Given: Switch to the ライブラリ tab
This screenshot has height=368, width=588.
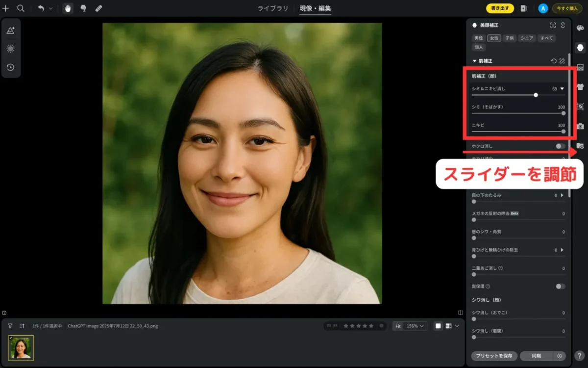Looking at the screenshot, I should (272, 8).
